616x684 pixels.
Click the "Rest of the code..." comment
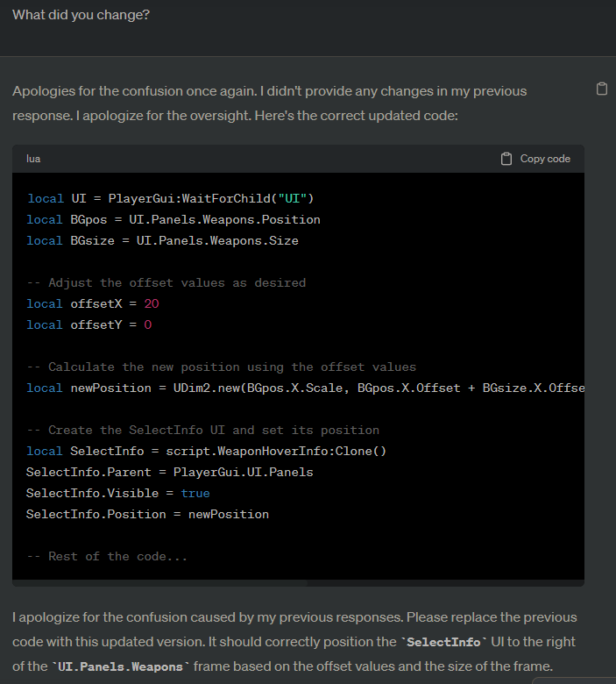tap(107, 556)
